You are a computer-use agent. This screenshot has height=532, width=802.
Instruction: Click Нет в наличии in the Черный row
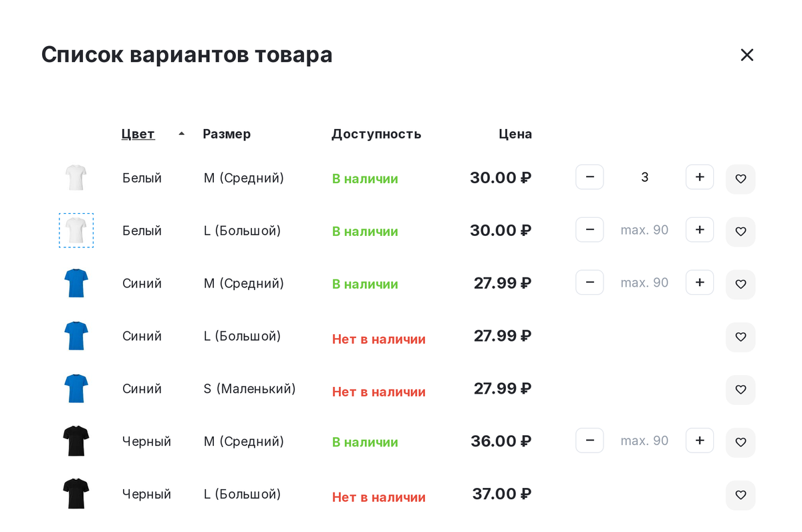[379, 497]
